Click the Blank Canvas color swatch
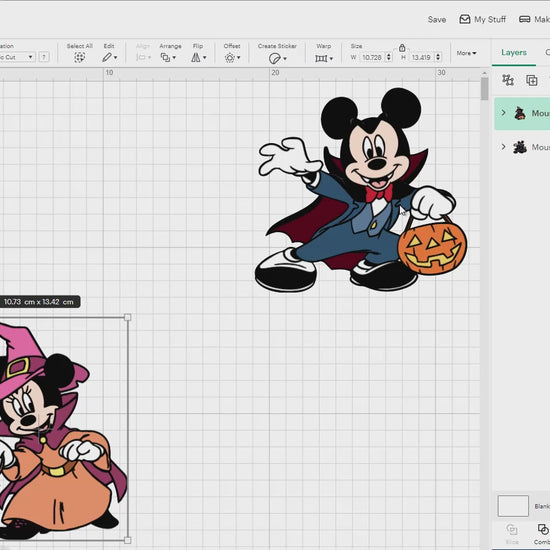 (513, 506)
